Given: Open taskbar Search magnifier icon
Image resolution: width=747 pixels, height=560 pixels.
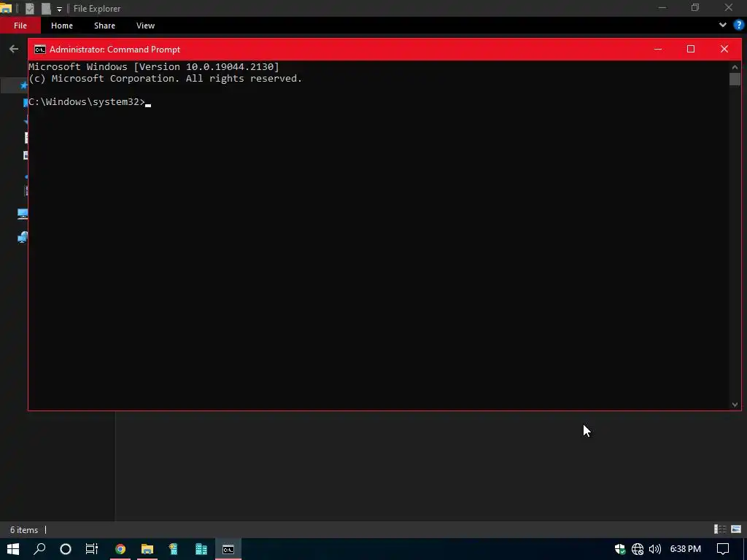Looking at the screenshot, I should [39, 549].
